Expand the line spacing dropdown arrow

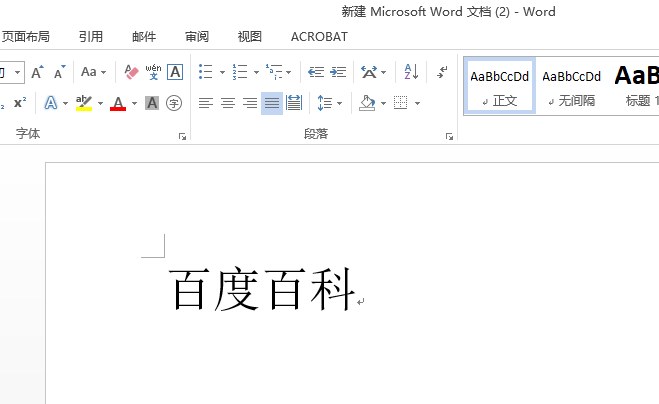pos(339,103)
